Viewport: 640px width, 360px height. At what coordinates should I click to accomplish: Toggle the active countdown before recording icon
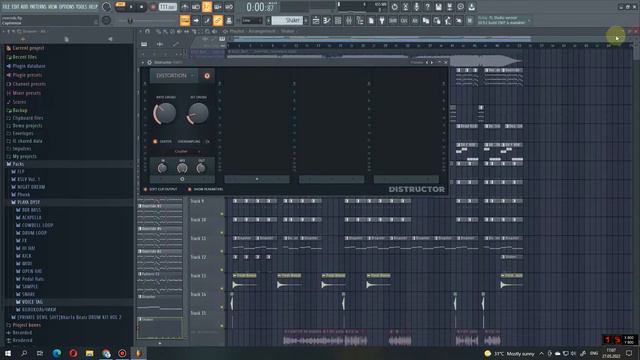tap(207, 7)
